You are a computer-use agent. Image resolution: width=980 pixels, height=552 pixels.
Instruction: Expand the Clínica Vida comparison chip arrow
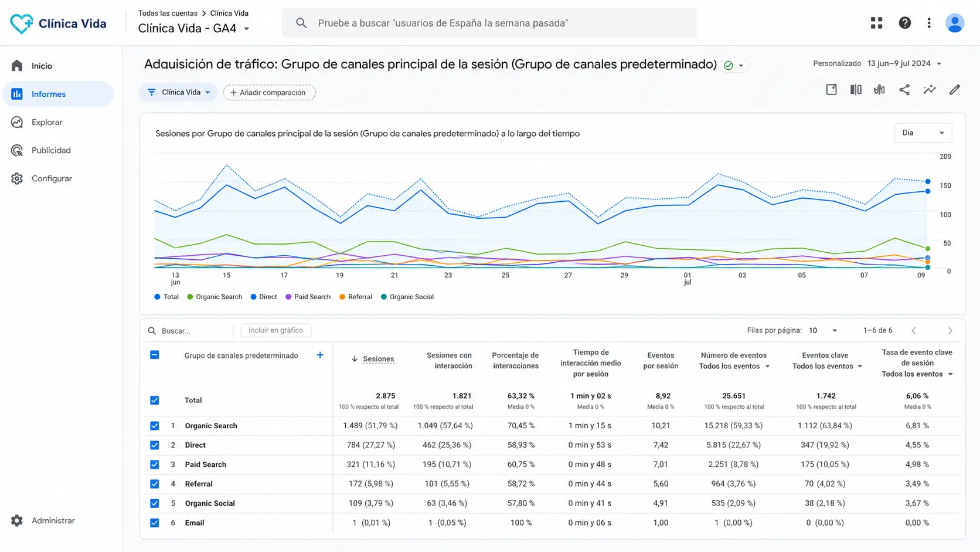point(207,93)
